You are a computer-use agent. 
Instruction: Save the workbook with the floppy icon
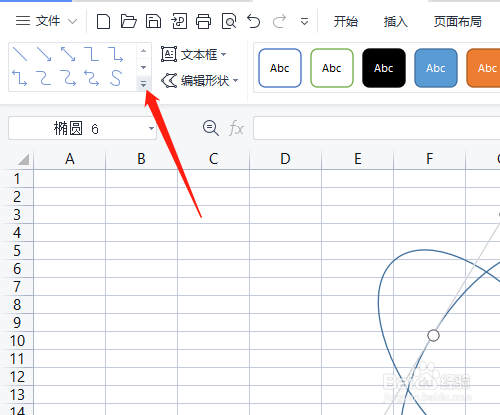(153, 22)
